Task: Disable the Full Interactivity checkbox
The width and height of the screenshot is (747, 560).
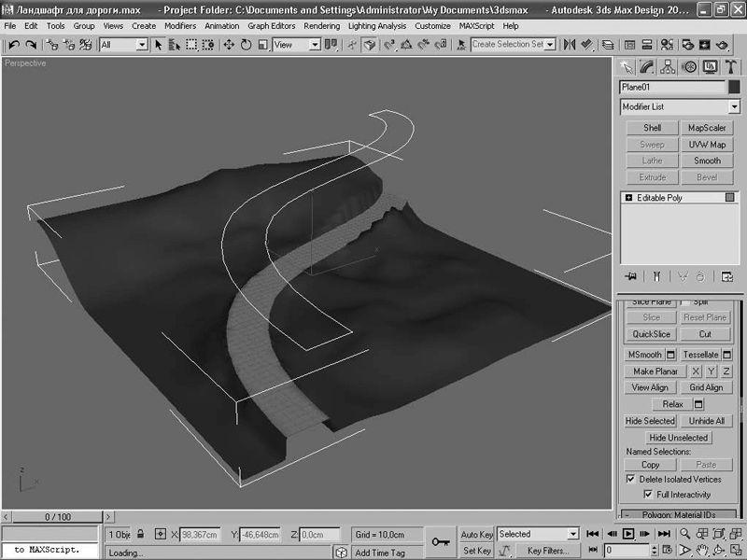Action: pos(649,495)
